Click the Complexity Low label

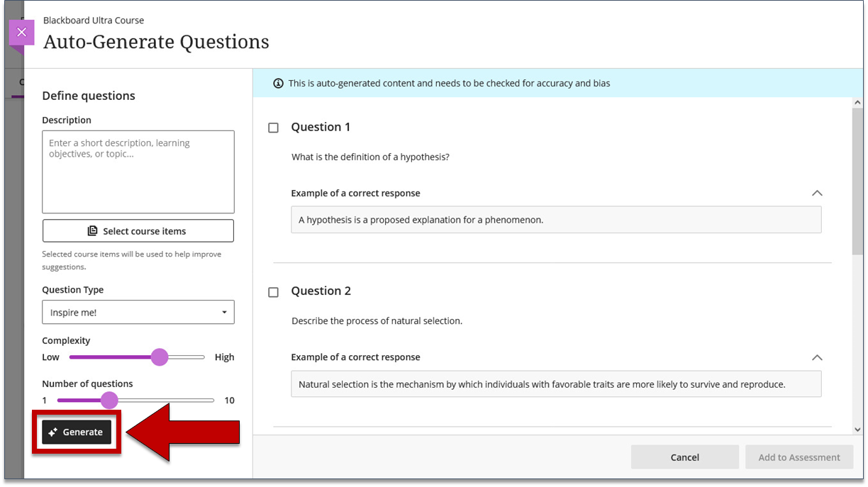click(51, 357)
